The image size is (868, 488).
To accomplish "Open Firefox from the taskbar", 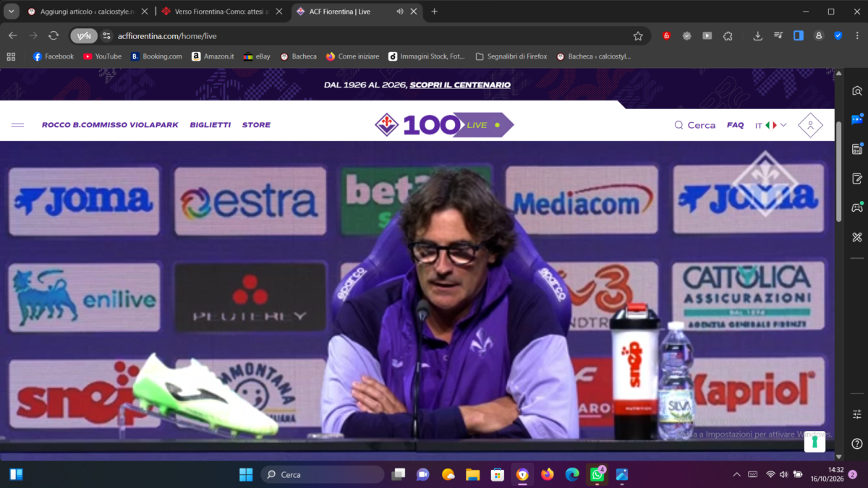I will [x=547, y=474].
